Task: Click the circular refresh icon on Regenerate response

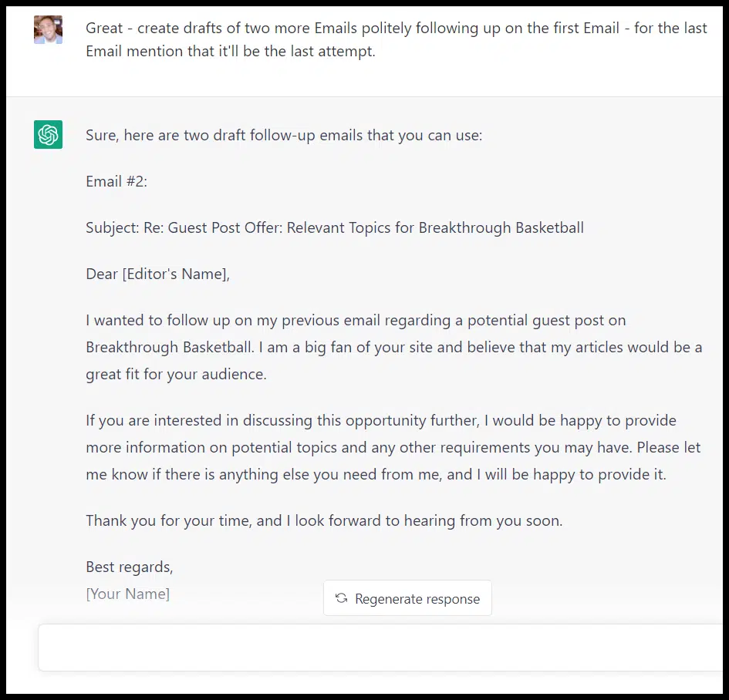Action: [342, 598]
